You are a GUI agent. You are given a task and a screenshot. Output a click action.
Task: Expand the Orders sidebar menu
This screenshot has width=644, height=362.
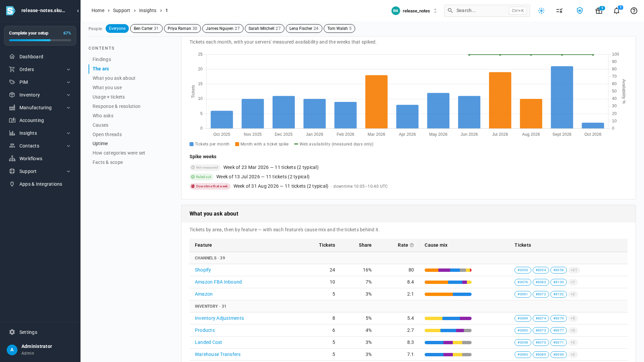coord(40,69)
